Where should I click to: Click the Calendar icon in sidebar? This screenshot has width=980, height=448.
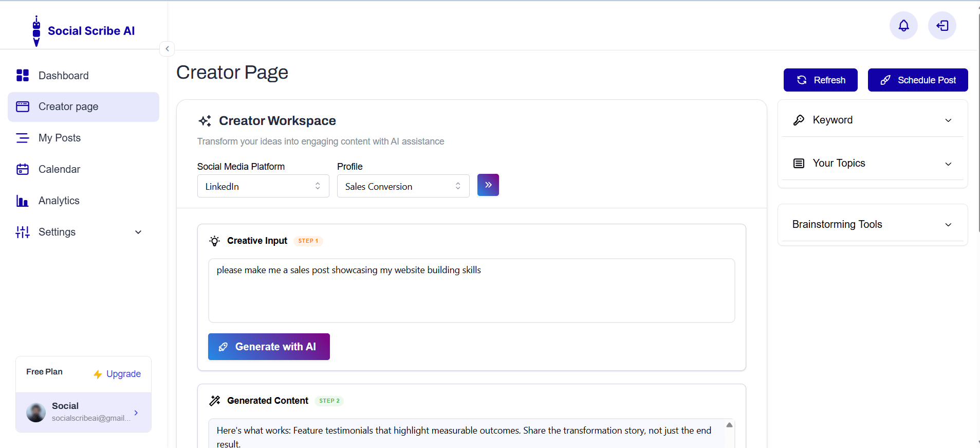coord(23,169)
